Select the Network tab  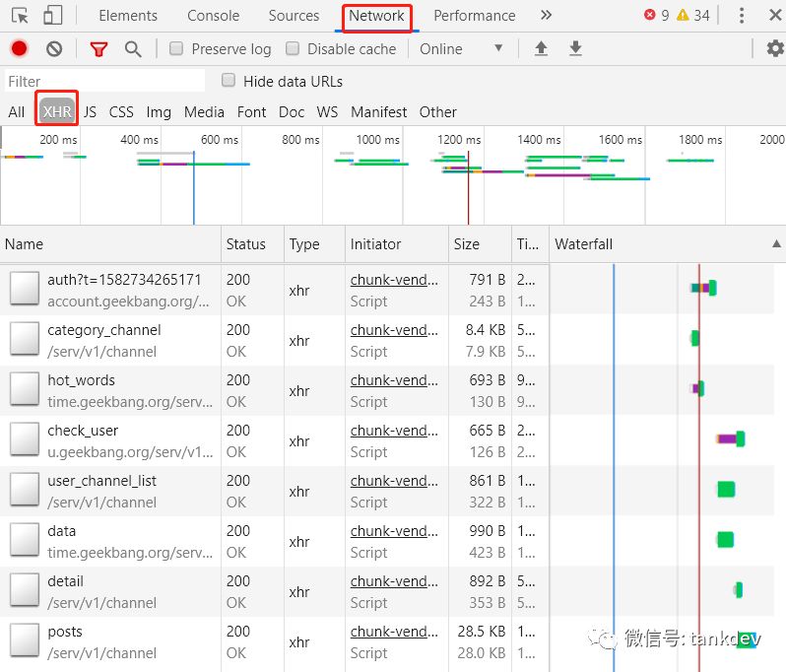tap(376, 16)
